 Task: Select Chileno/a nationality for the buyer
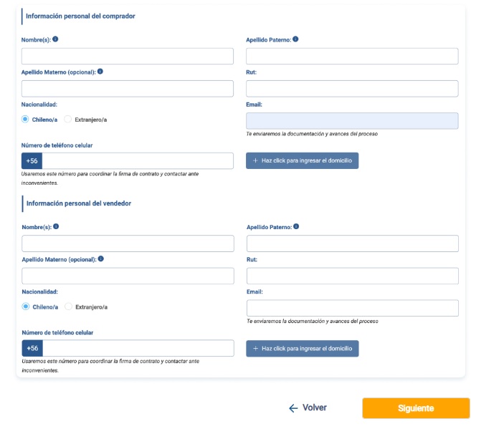click(25, 120)
